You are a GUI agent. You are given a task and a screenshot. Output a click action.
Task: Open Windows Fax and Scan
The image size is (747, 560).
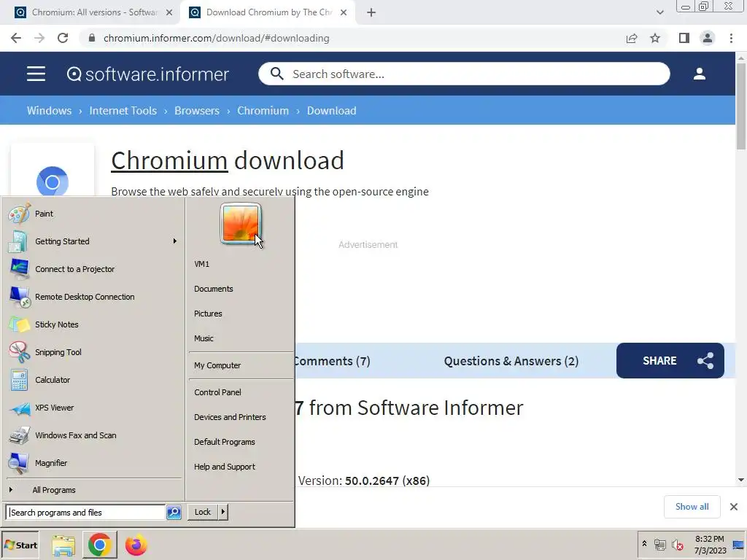tap(76, 435)
